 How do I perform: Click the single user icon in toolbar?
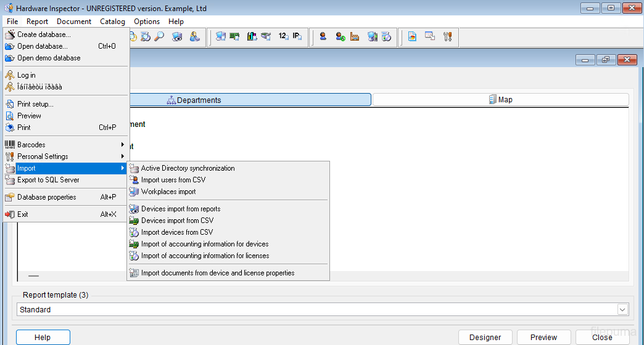[323, 36]
